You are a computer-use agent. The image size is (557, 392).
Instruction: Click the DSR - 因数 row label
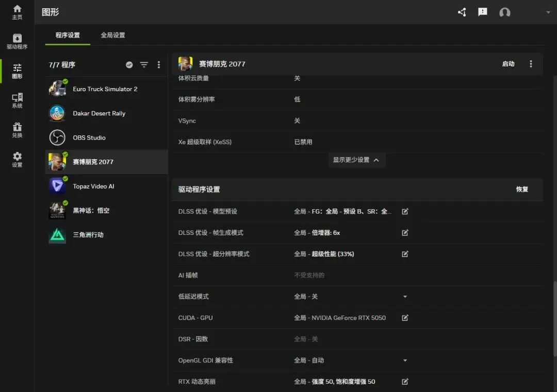click(x=193, y=339)
